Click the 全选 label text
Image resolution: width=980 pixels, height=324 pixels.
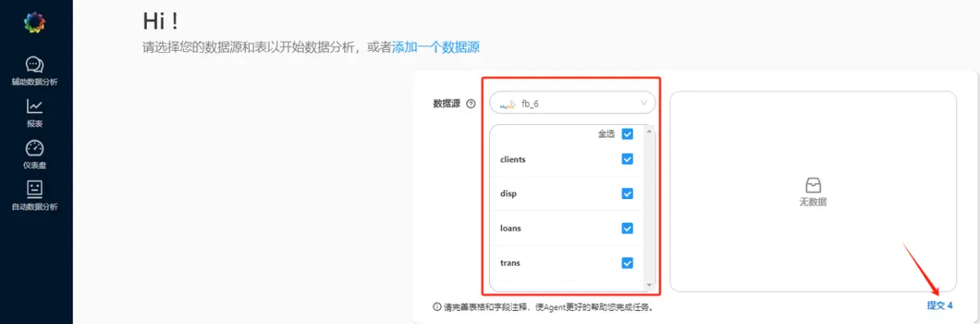[x=606, y=134]
